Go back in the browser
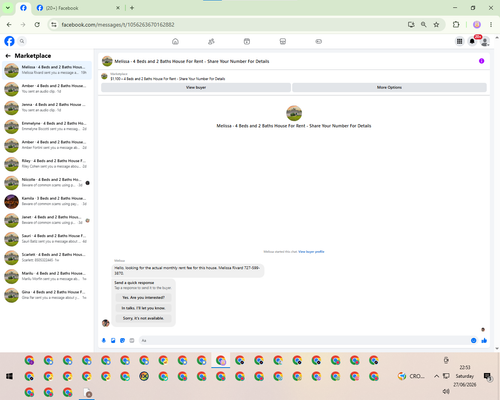 (9, 24)
